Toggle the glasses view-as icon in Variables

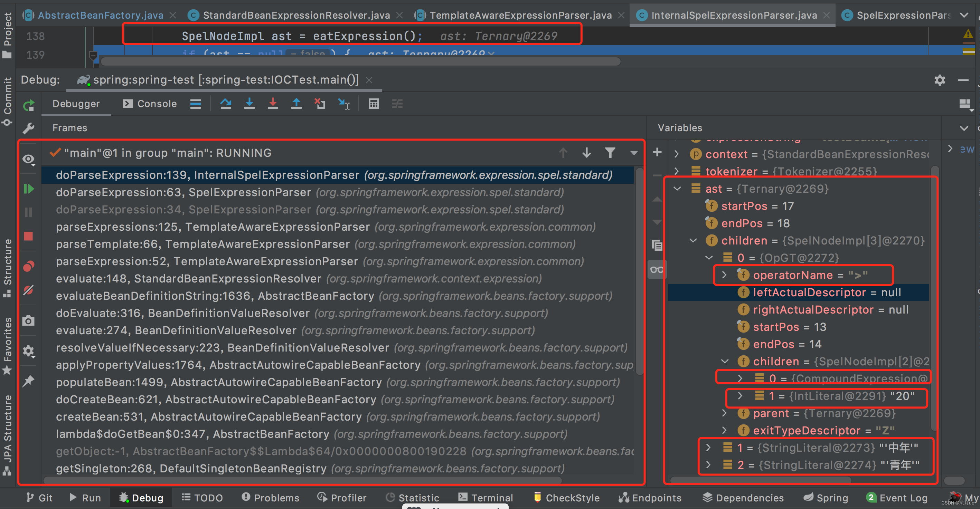(x=657, y=270)
